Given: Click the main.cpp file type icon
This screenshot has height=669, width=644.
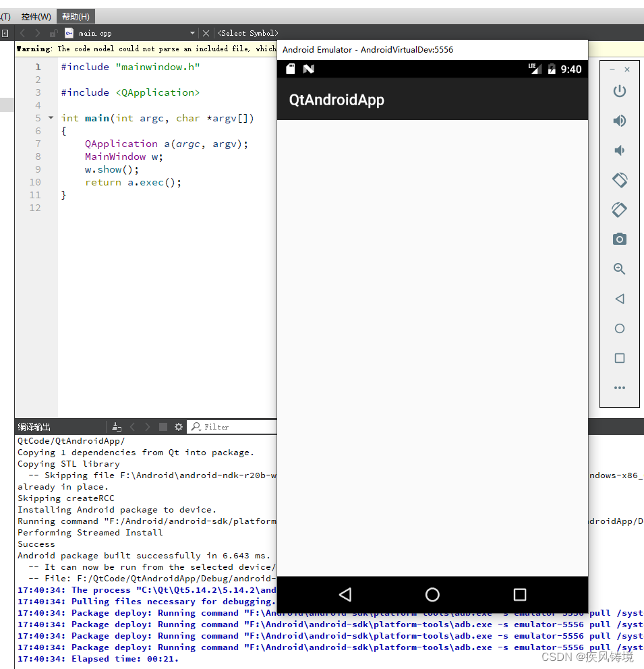Looking at the screenshot, I should 69,33.
